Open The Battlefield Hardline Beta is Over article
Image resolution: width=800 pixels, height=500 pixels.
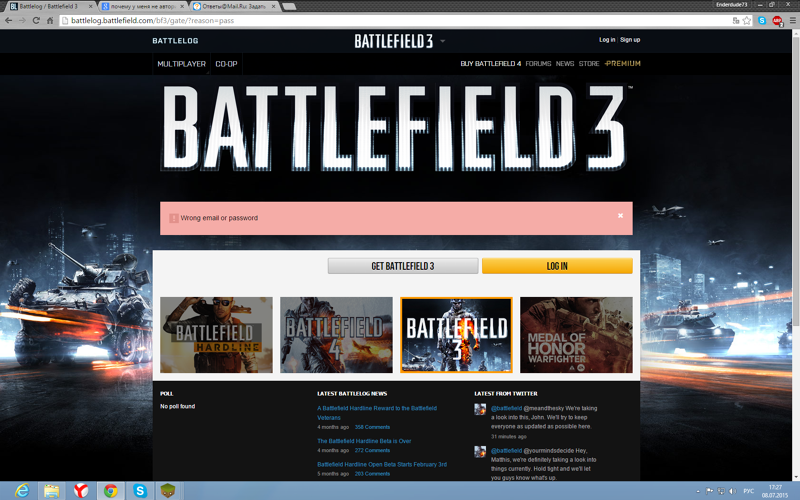point(364,441)
